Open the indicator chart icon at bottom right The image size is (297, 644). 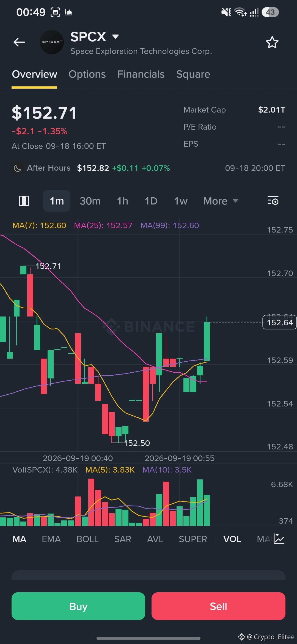[x=279, y=539]
